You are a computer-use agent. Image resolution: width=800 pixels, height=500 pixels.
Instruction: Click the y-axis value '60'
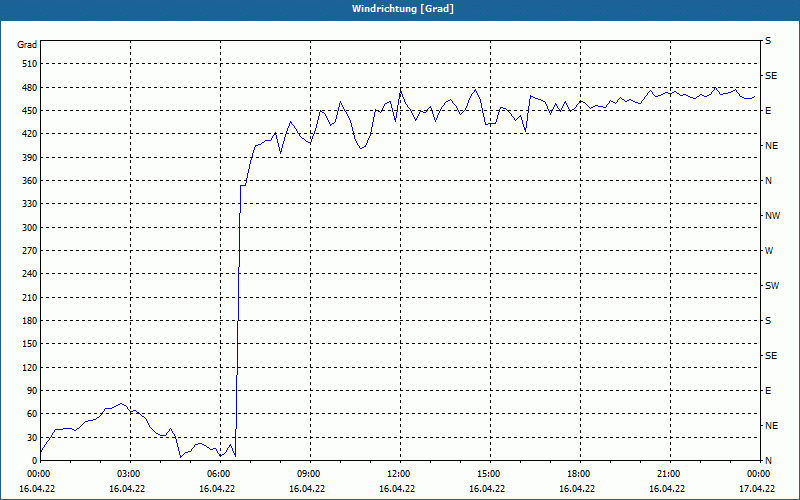(32, 414)
